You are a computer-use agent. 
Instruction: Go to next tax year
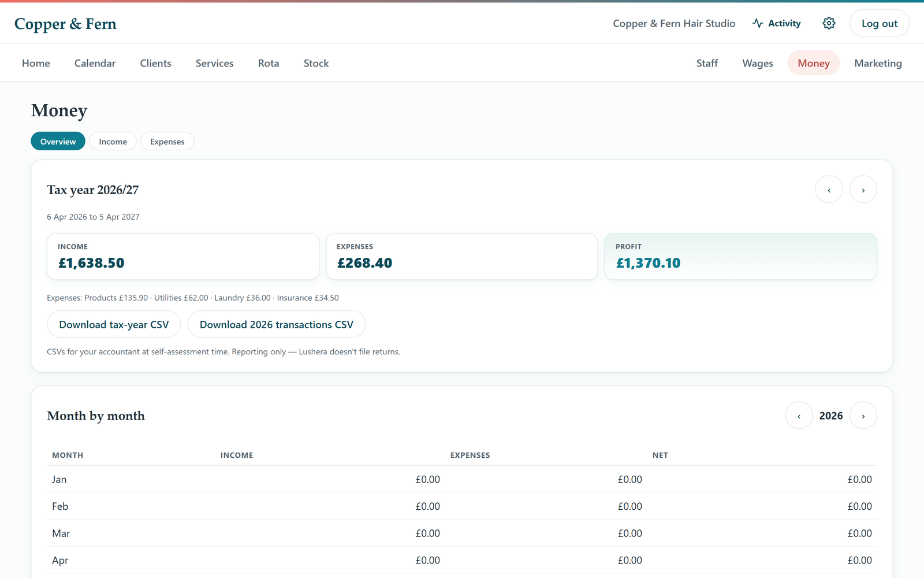click(863, 190)
